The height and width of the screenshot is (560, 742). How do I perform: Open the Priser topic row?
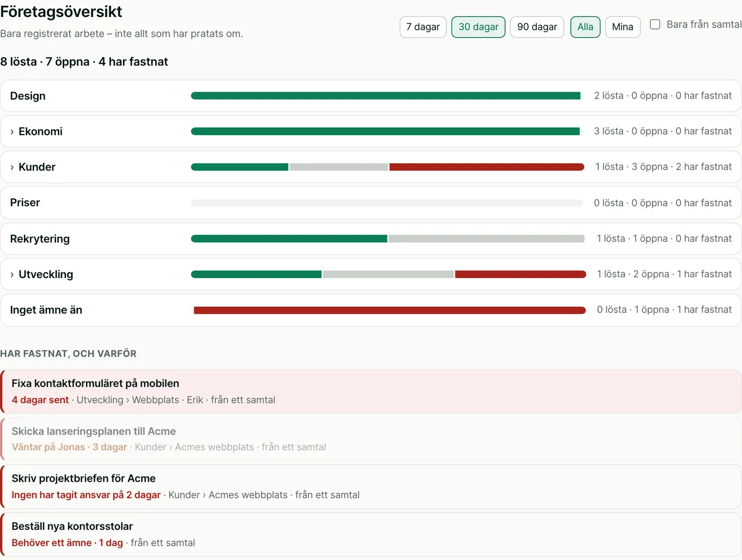pos(370,203)
